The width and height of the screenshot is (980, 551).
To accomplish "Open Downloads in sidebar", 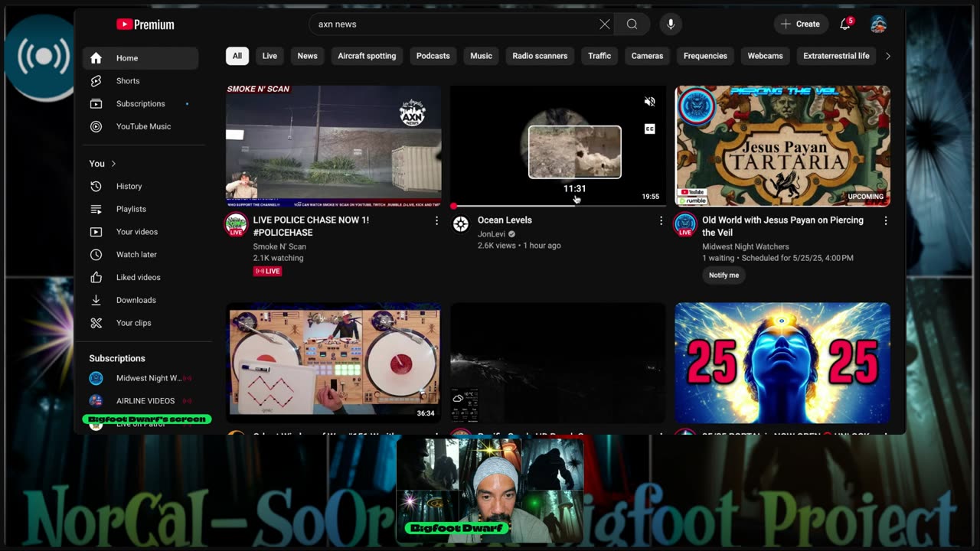I will 141,300.
